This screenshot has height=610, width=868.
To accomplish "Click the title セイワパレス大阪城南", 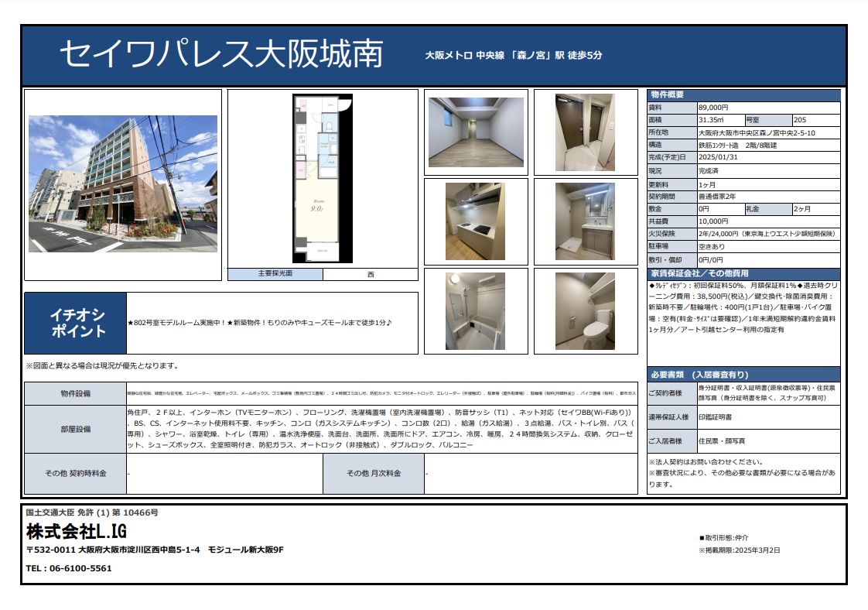I will pos(221,54).
